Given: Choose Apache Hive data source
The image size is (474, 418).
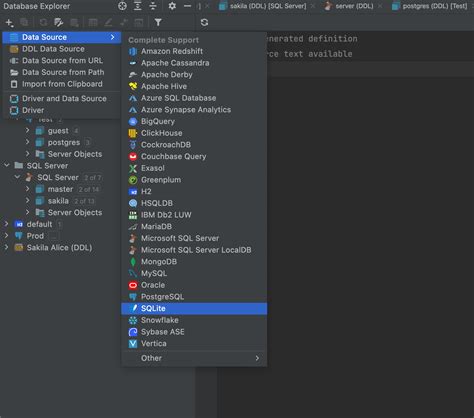Looking at the screenshot, I should (194, 86).
